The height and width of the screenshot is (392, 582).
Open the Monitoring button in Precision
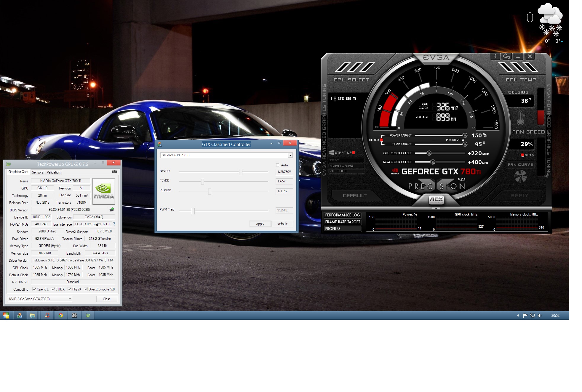[x=346, y=166]
